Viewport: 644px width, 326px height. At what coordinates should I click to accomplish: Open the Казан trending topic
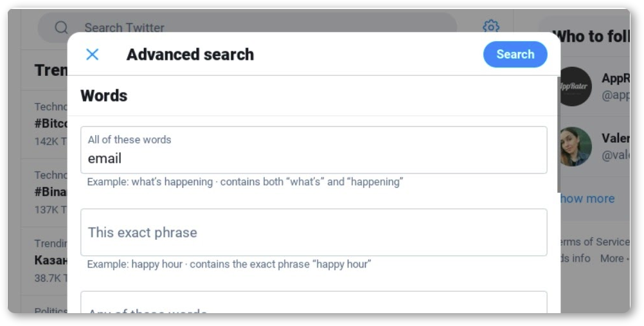51,260
